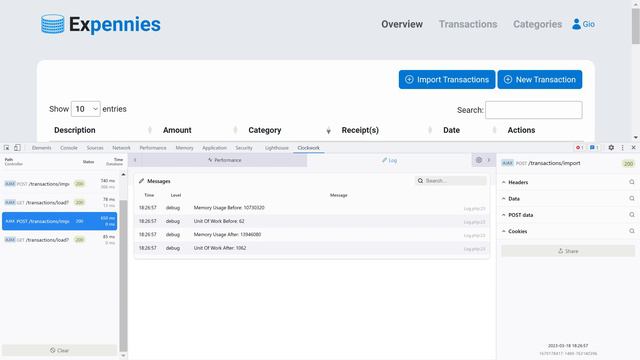Image resolution: width=640 pixels, height=360 pixels.
Task: Switch to the Security DevTools tab
Action: [x=244, y=148]
